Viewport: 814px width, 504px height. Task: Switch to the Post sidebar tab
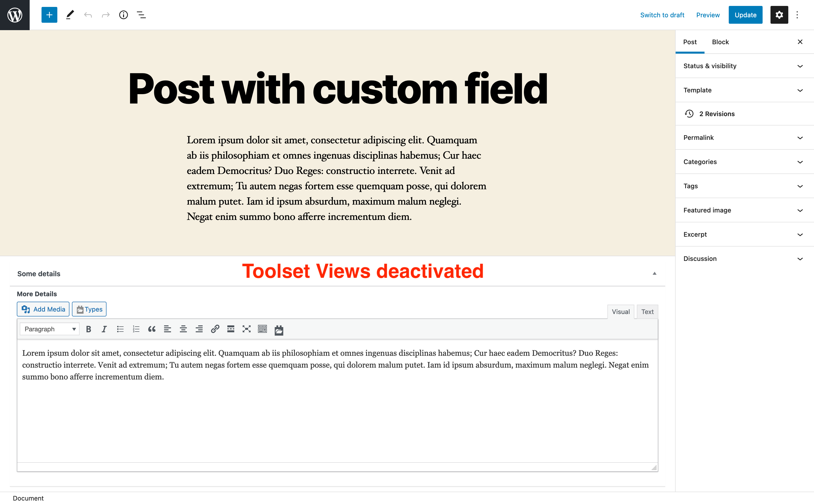click(690, 42)
